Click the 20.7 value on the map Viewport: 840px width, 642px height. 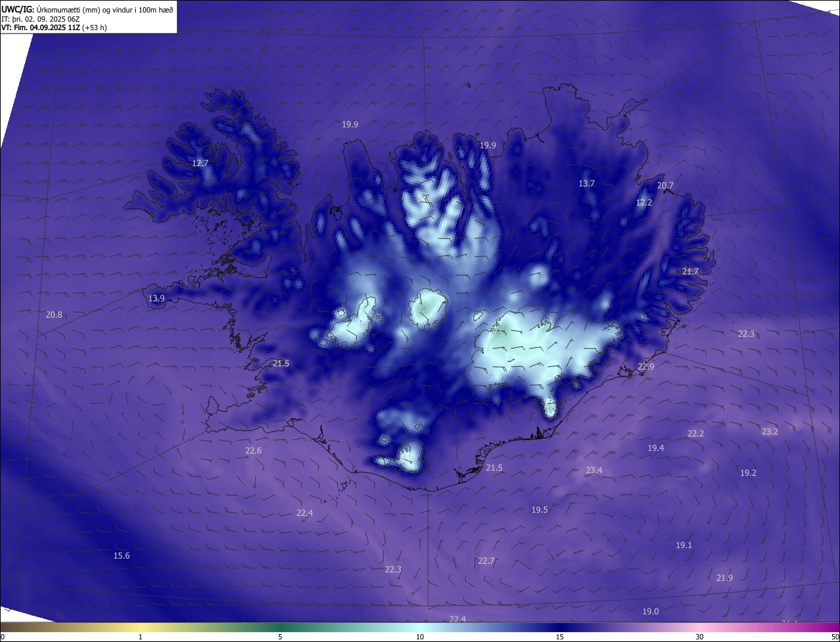pyautogui.click(x=665, y=186)
